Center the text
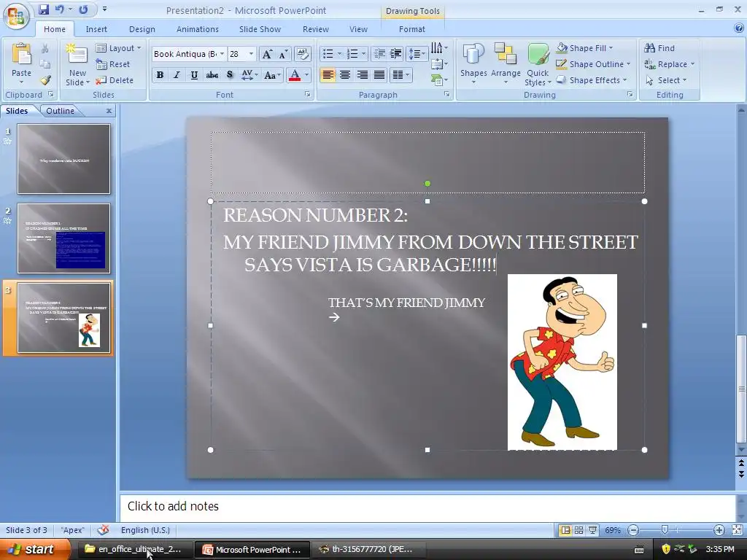Image resolution: width=747 pixels, height=560 pixels. click(345, 75)
